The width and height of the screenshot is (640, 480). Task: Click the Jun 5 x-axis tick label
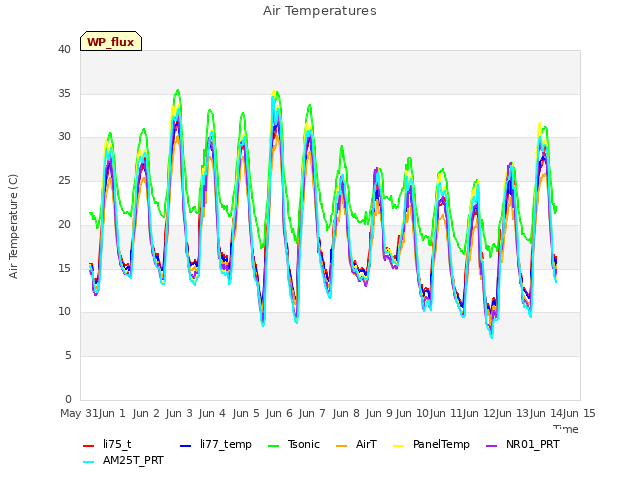pos(246,413)
